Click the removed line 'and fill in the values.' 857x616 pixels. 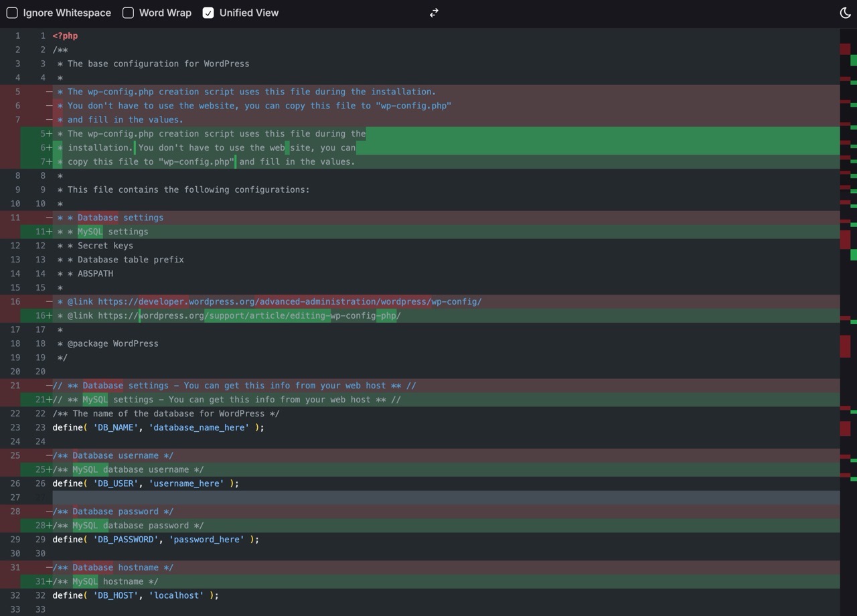[420, 120]
